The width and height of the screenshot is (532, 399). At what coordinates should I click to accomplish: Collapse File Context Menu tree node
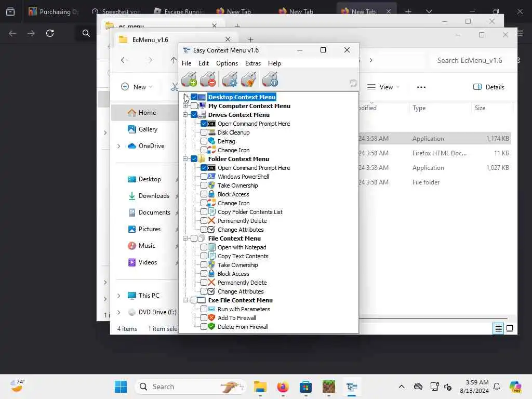pos(185,238)
